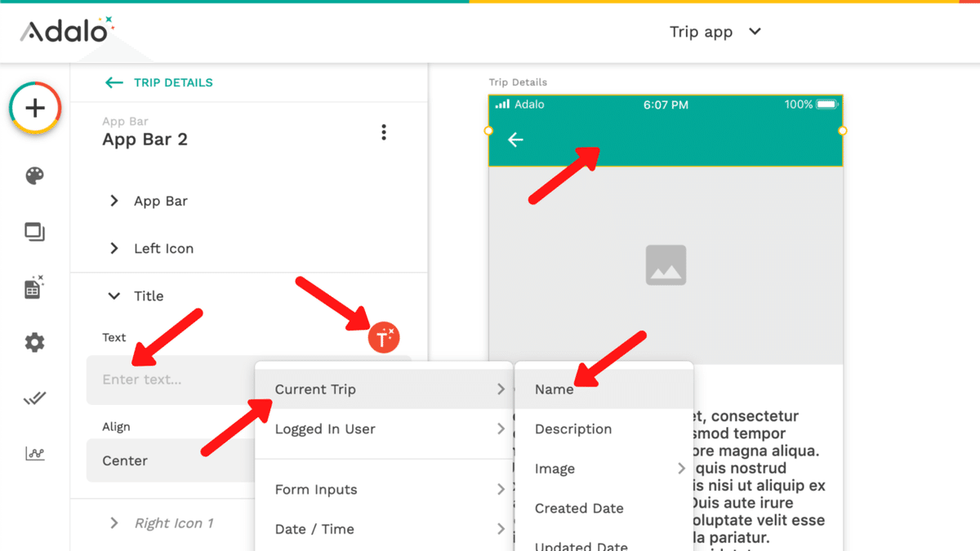Expand the Image submenu arrow
The height and width of the screenshot is (551, 980).
pos(681,469)
